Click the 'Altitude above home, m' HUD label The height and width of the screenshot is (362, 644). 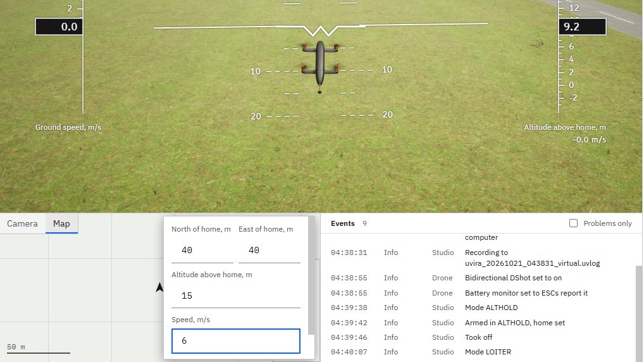(565, 127)
